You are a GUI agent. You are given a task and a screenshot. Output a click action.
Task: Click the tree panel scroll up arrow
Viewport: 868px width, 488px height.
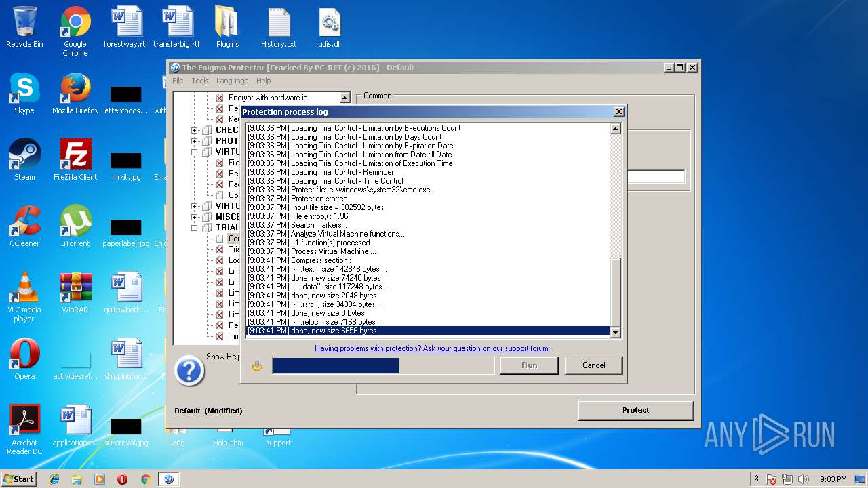point(344,98)
